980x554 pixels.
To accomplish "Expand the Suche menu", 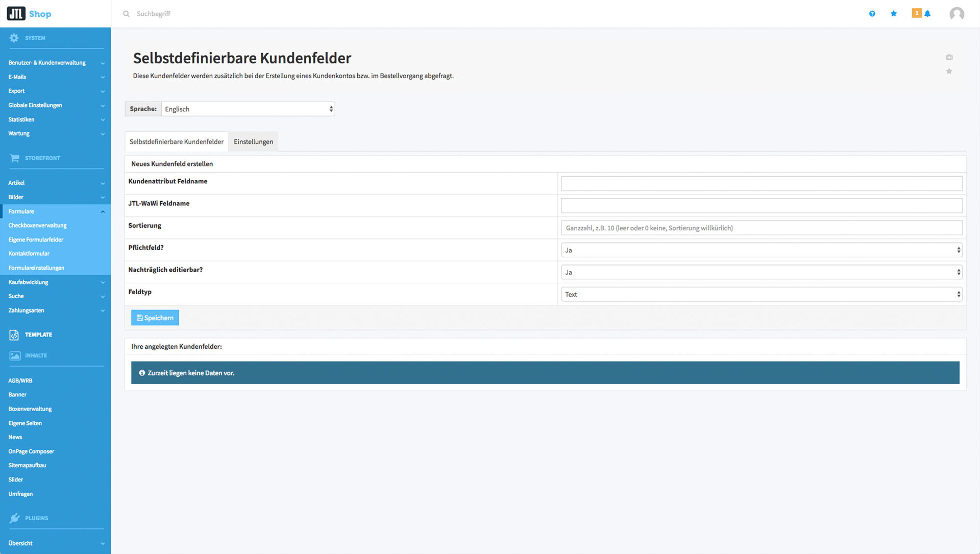I will pyautogui.click(x=55, y=296).
